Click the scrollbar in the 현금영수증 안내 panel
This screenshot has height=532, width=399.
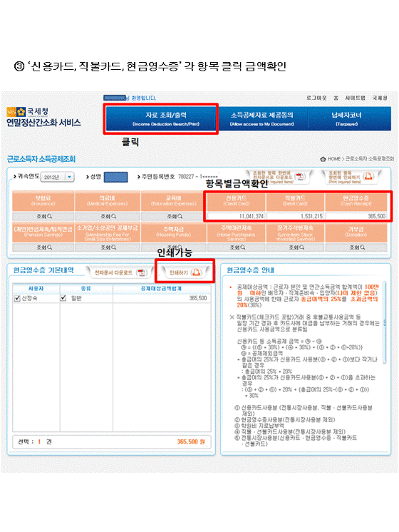385,322
